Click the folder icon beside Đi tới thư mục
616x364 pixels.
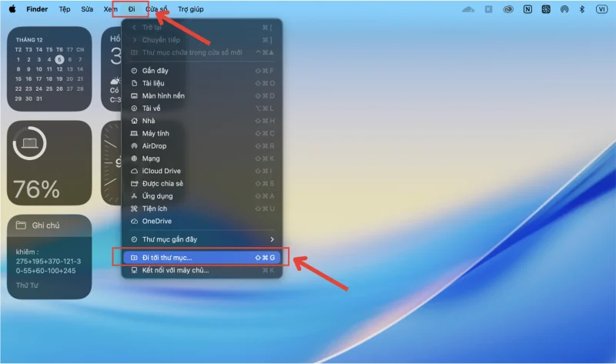pyautogui.click(x=134, y=258)
